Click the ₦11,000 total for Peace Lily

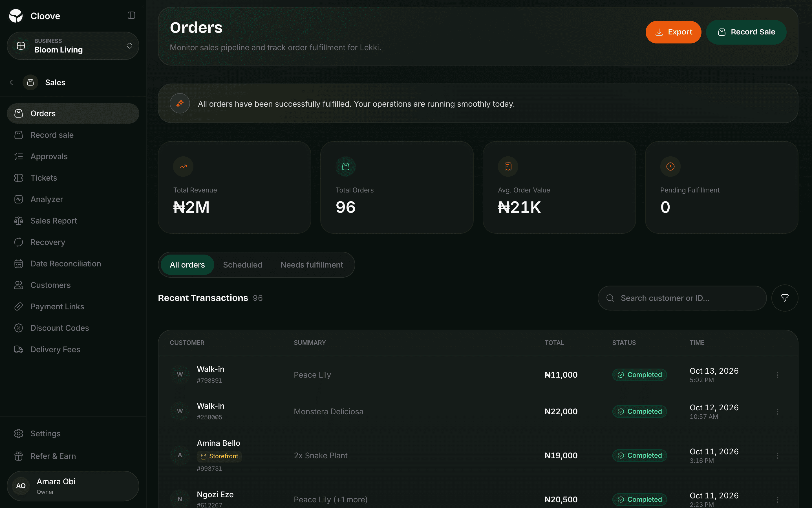pyautogui.click(x=561, y=375)
